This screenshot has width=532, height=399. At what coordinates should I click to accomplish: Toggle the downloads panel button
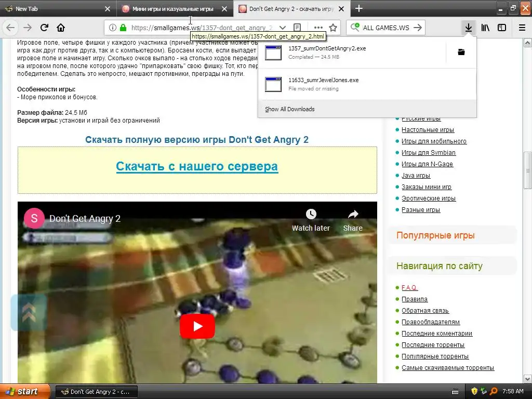[468, 28]
